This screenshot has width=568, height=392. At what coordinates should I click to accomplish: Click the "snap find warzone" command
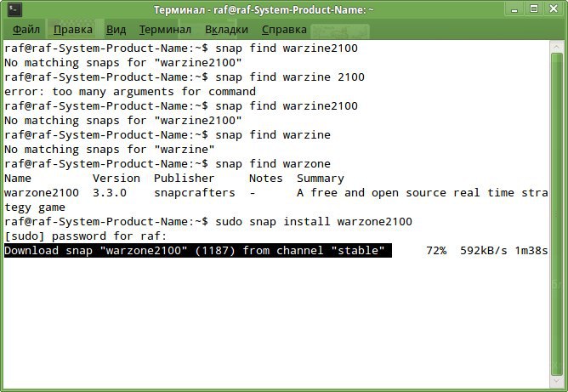(x=273, y=164)
